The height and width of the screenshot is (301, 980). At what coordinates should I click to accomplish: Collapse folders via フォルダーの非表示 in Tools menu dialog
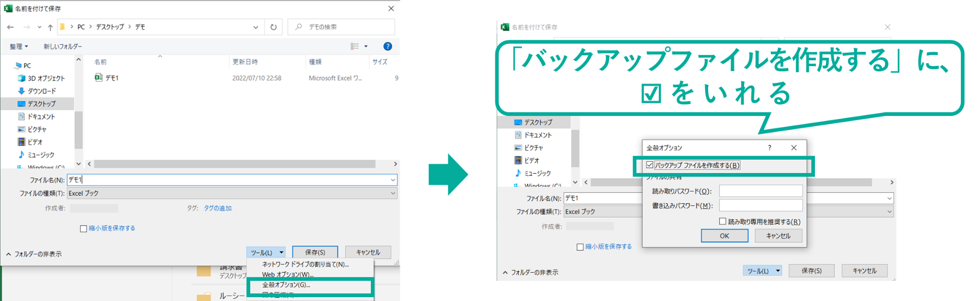33,254
